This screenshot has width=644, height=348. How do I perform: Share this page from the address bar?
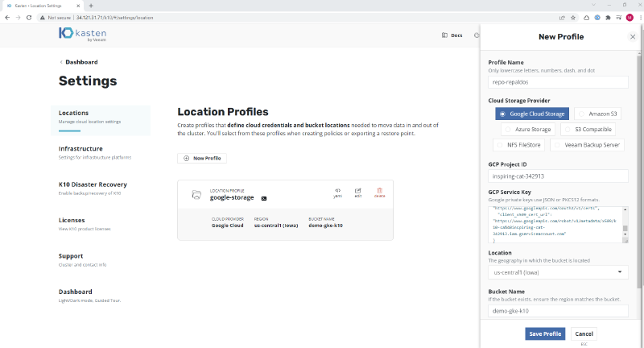pos(562,18)
